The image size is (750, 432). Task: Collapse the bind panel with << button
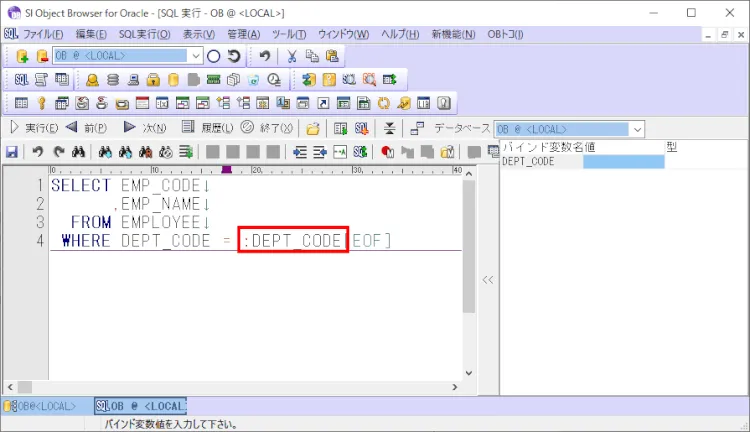[488, 280]
